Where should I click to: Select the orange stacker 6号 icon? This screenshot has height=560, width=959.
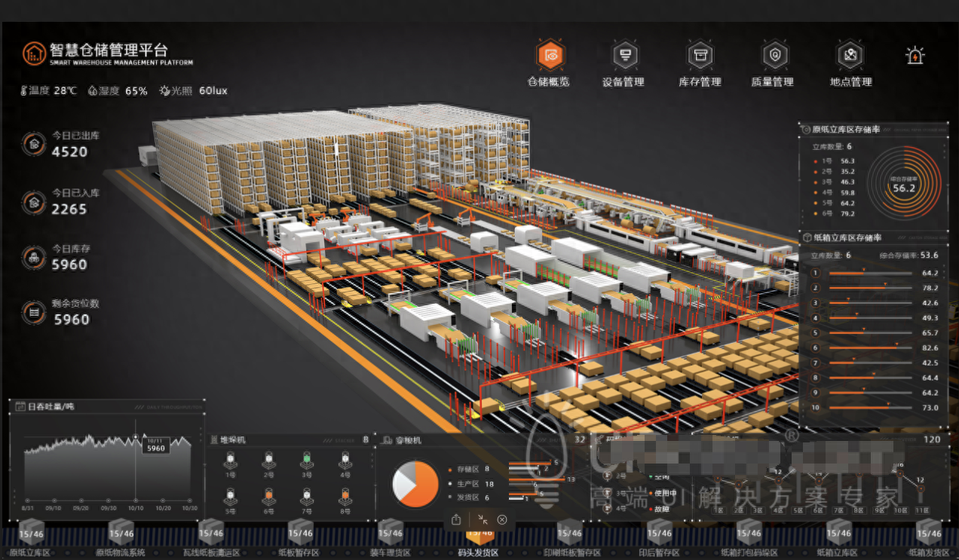click(x=268, y=496)
